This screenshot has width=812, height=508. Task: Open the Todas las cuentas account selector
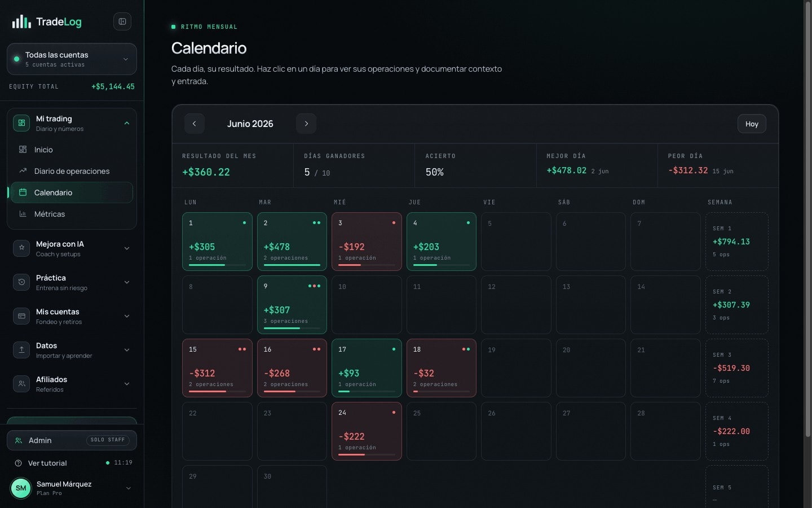tap(72, 59)
